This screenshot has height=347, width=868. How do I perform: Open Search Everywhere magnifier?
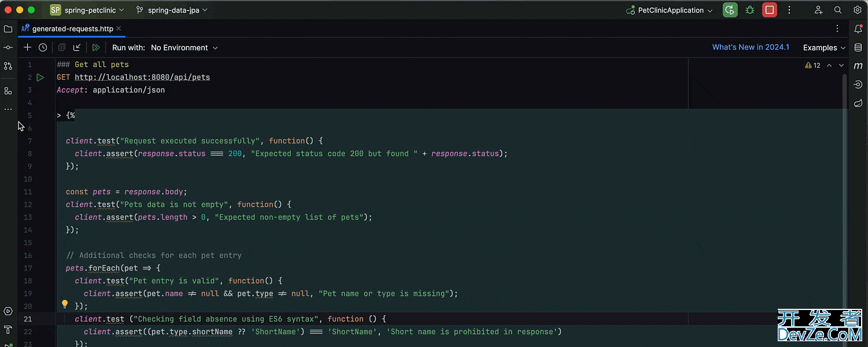(838, 10)
